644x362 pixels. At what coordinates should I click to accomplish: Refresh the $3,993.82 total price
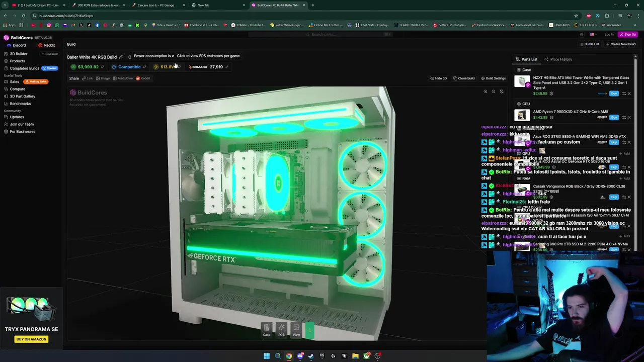coord(103,67)
